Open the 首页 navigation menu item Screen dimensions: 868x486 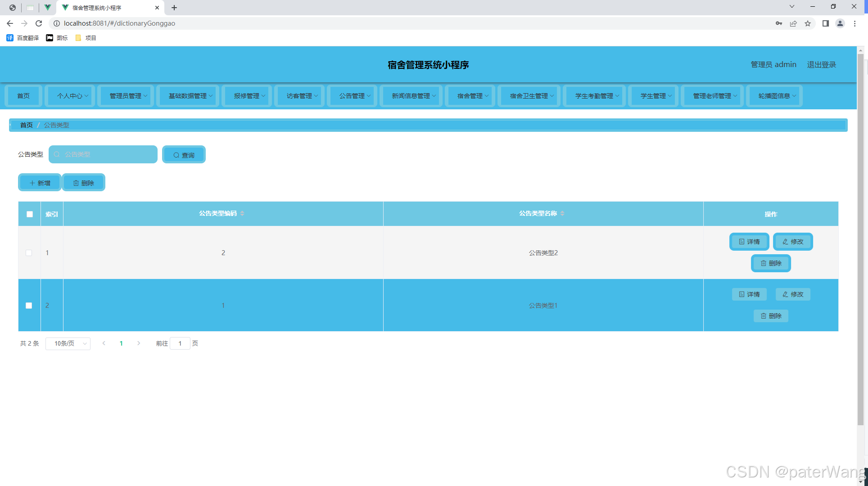pyautogui.click(x=23, y=96)
